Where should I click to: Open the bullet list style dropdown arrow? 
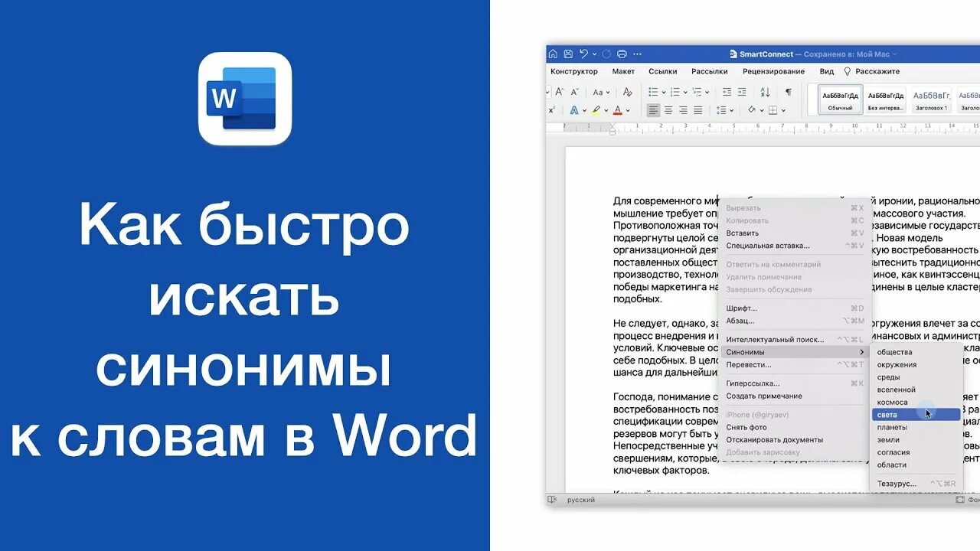pyautogui.click(x=664, y=92)
